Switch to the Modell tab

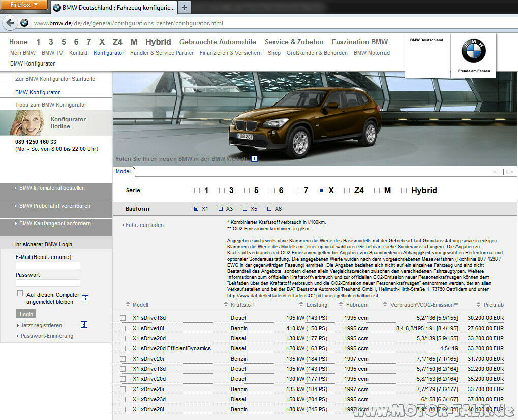tap(124, 171)
